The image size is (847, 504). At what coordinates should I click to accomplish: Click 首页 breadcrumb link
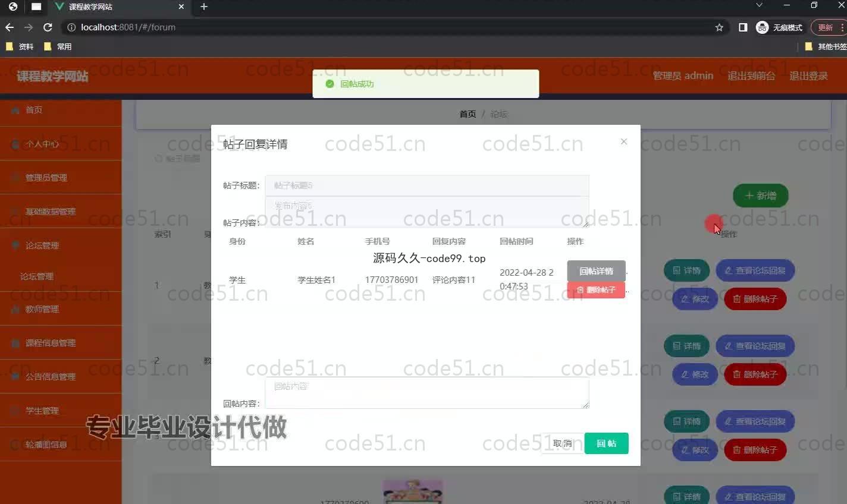click(468, 114)
